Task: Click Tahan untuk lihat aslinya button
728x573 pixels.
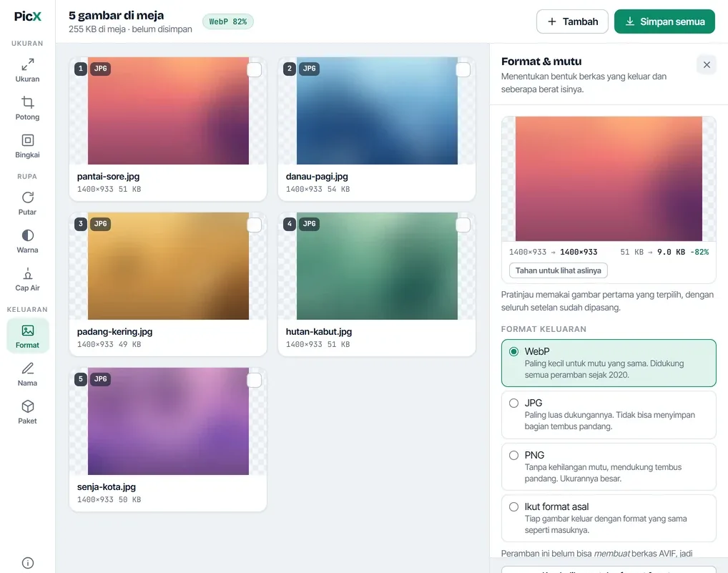Action: [x=558, y=270]
